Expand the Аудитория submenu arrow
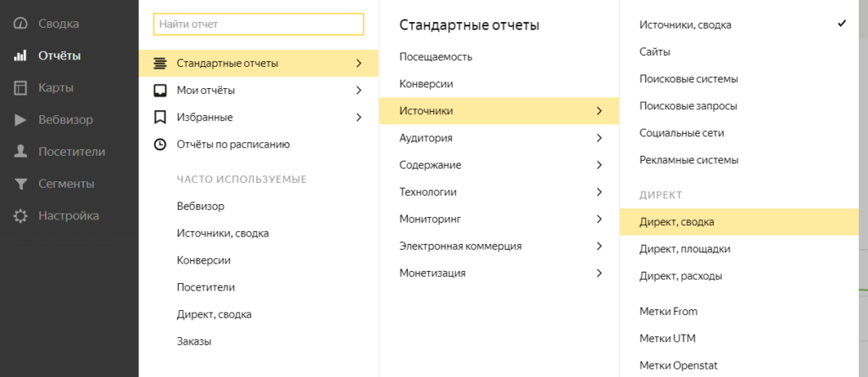Image resolution: width=868 pixels, height=377 pixels. [x=599, y=137]
